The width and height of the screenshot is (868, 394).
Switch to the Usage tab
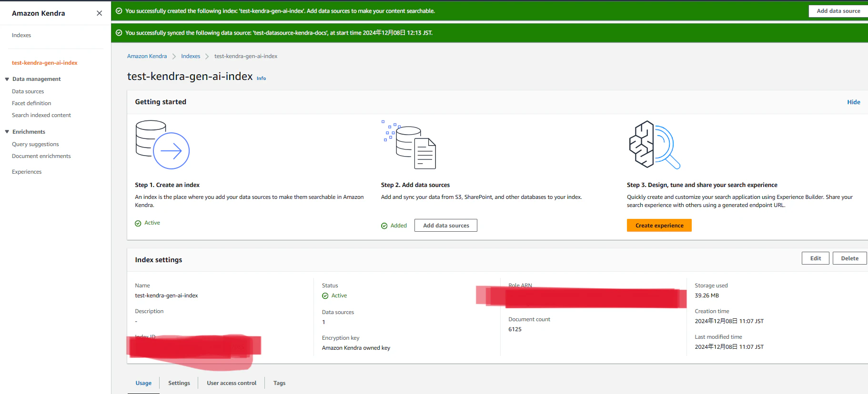(143, 383)
